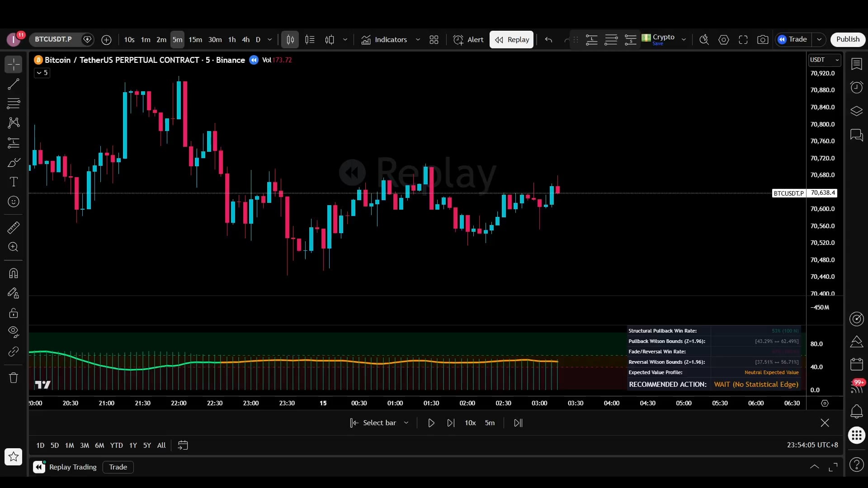Open the Fibonacci retracement tools
868x488 pixels.
pyautogui.click(x=14, y=103)
